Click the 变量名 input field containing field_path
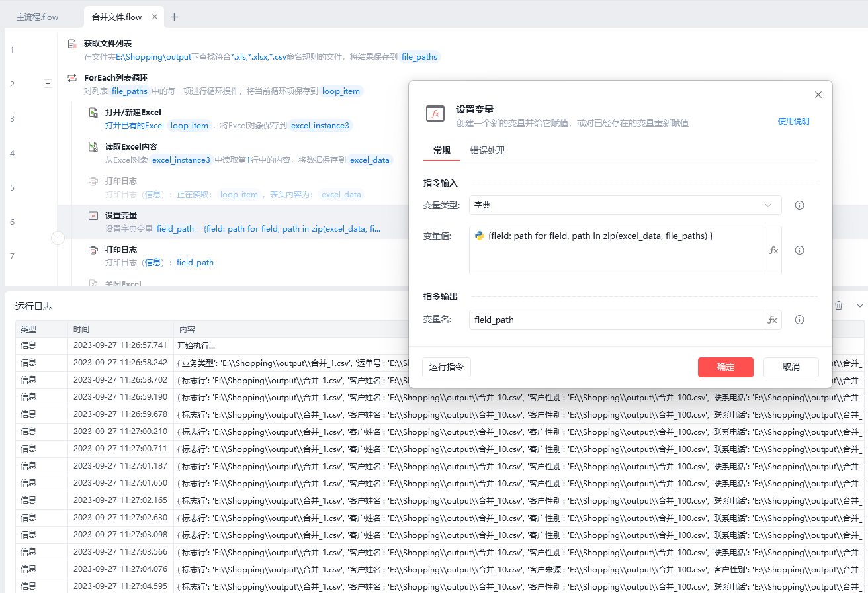Screen dimensions: 868x593 [x=615, y=320]
